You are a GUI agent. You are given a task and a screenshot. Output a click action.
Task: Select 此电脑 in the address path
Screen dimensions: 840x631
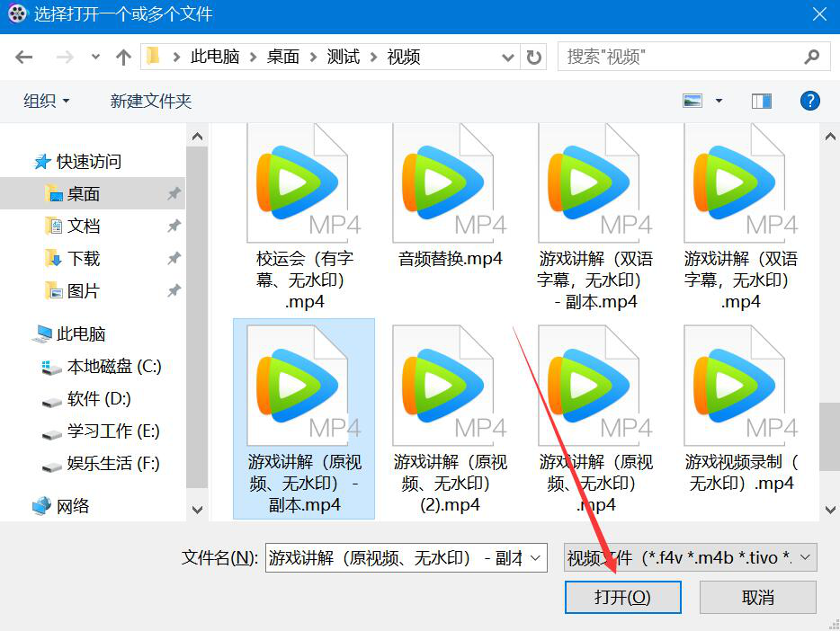215,57
